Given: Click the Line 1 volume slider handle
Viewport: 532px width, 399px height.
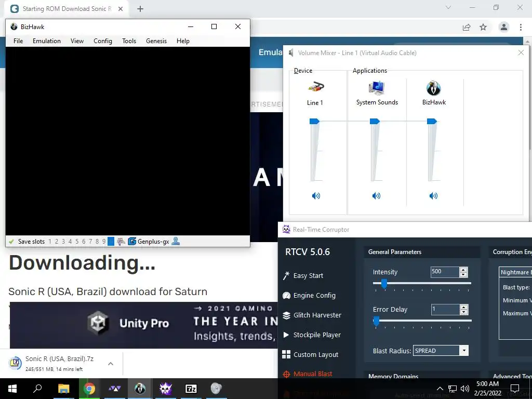Looking at the screenshot, I should tap(314, 121).
